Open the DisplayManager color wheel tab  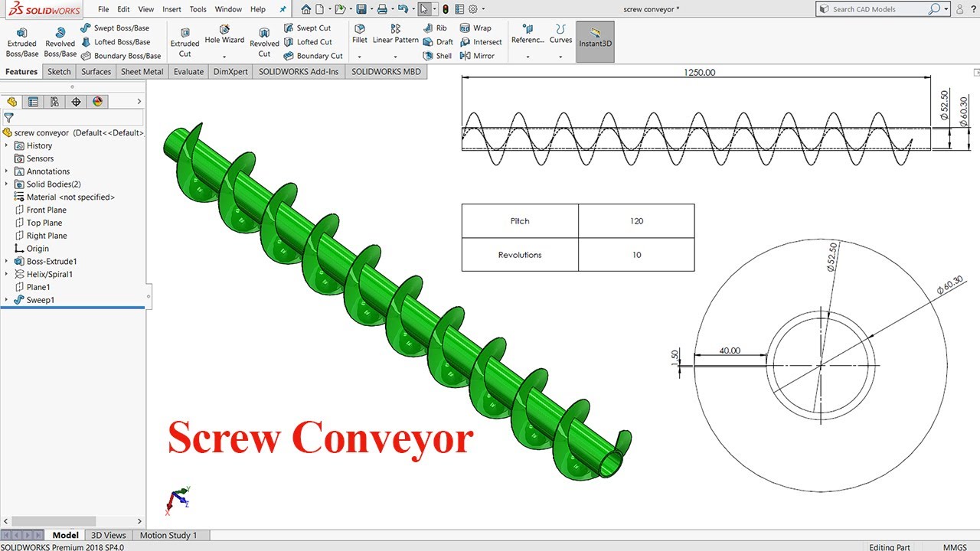[97, 101]
